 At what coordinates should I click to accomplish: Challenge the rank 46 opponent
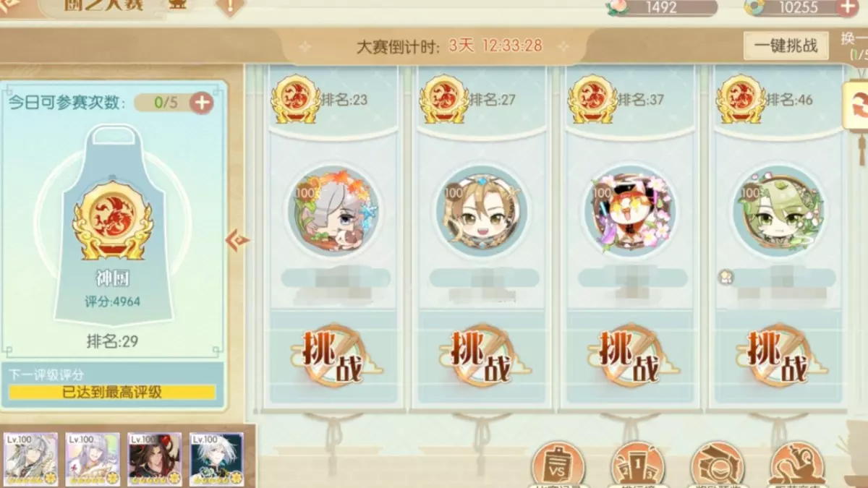pyautogui.click(x=779, y=356)
